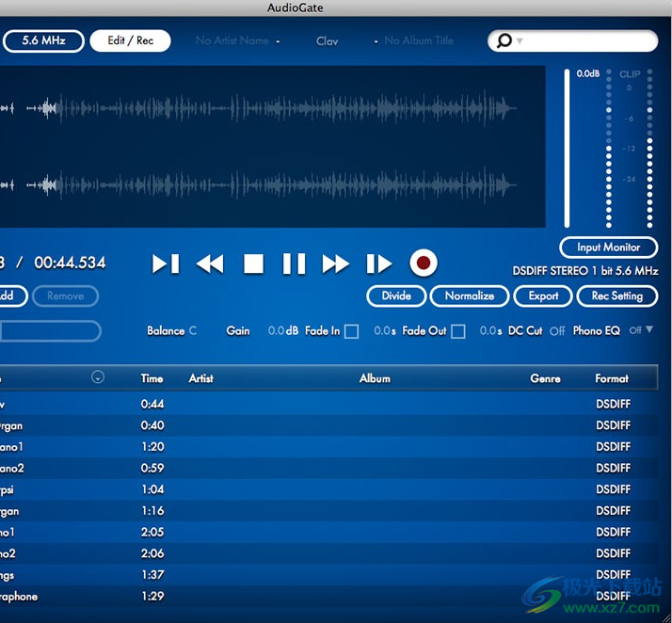Screen dimensions: 672x623
Task: Start recording with the red record button
Action: click(x=424, y=264)
